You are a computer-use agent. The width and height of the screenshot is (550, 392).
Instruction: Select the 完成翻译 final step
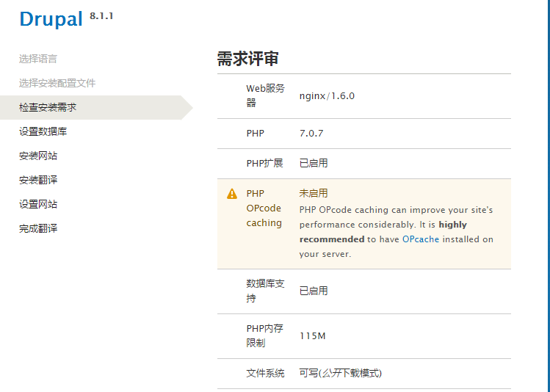tap(38, 228)
